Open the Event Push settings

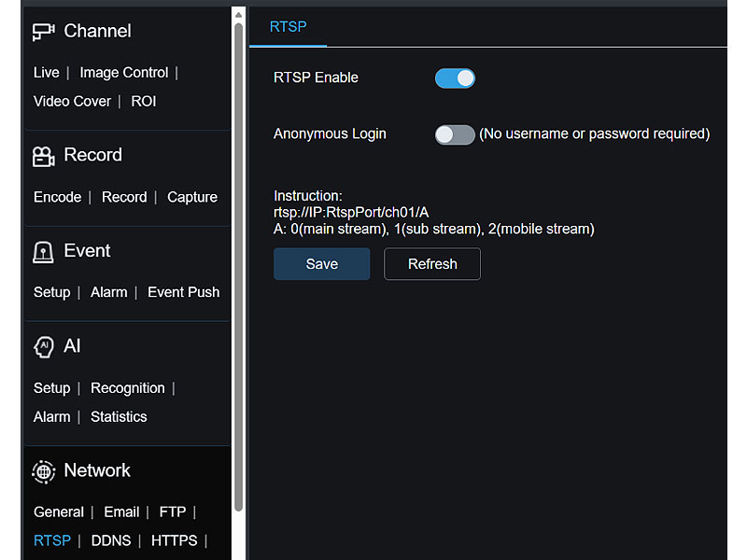183,291
